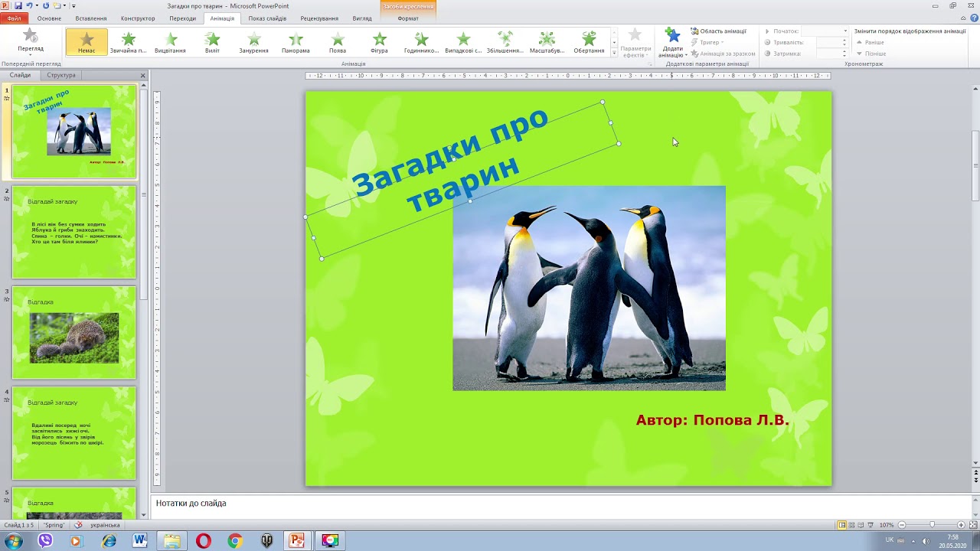
Task: Switch to the Показ слайдів tab
Action: pos(267,18)
